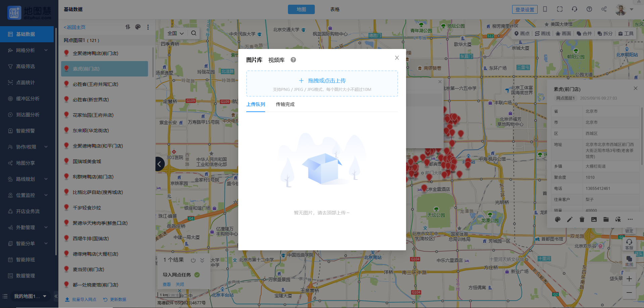Open layer style palette icon
Image resolution: width=644 pixels, height=308 pixels.
[138, 27]
